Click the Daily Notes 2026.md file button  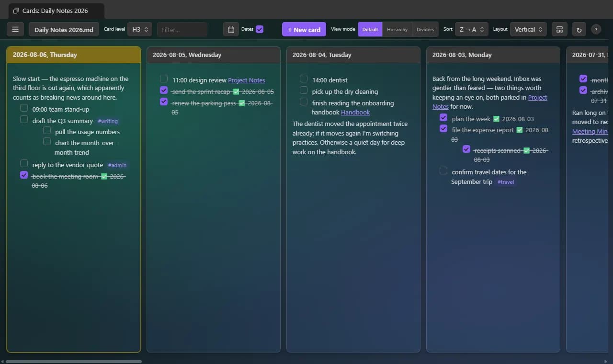[64, 29]
